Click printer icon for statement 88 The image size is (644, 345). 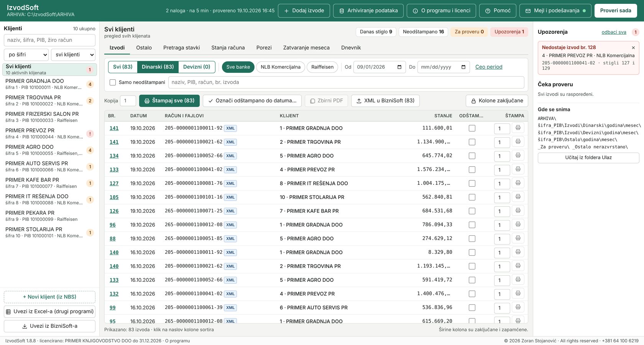518,238
